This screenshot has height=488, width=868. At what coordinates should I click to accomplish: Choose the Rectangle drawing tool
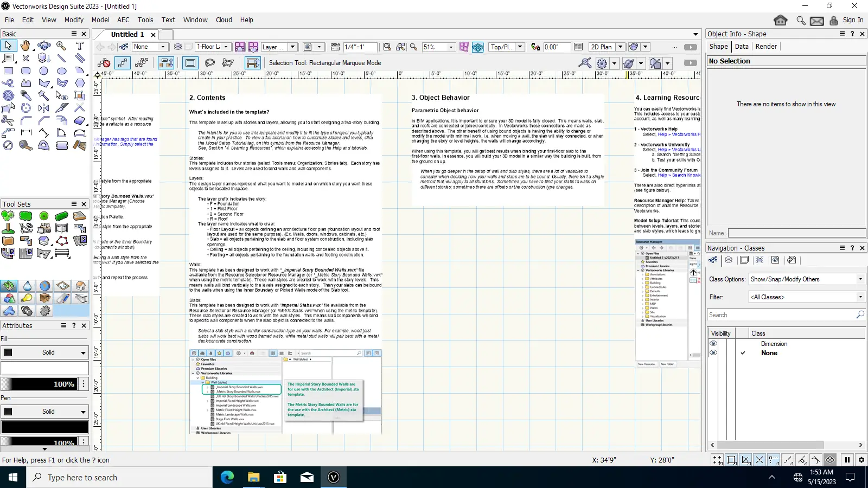click(8, 70)
